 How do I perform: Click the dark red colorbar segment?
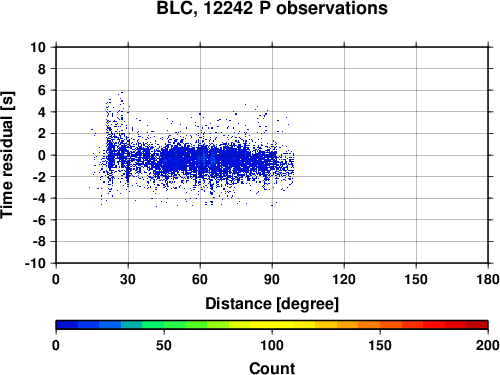[x=477, y=325]
